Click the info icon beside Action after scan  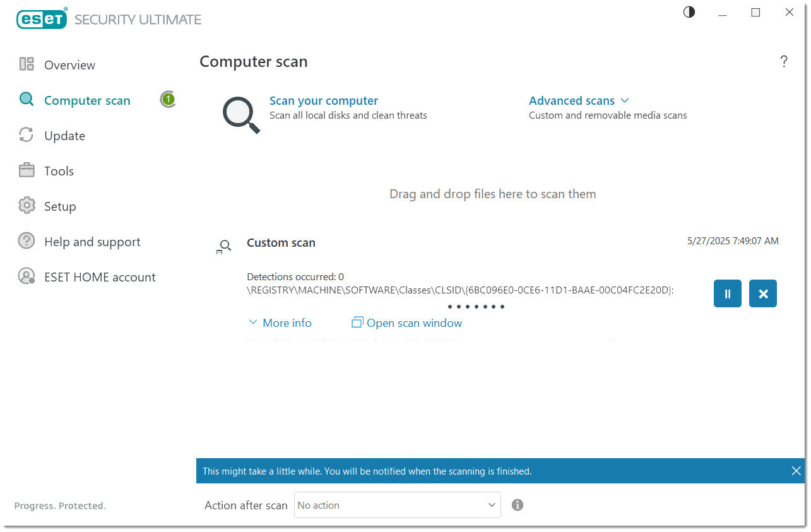(518, 505)
